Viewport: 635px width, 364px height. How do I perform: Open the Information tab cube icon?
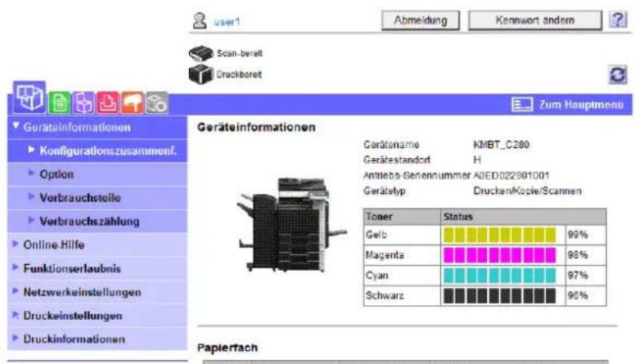tap(29, 97)
